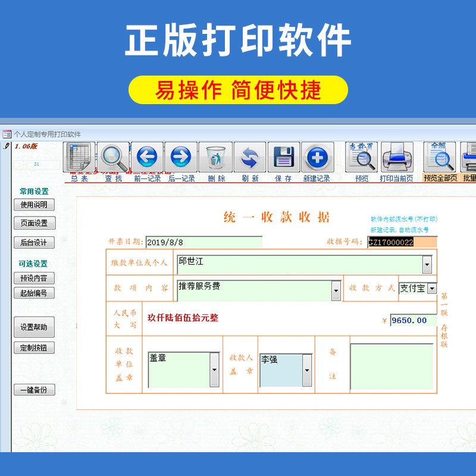The height and width of the screenshot is (476, 476).
Task: Click the 打印当前页 printer icon
Action: point(397,157)
